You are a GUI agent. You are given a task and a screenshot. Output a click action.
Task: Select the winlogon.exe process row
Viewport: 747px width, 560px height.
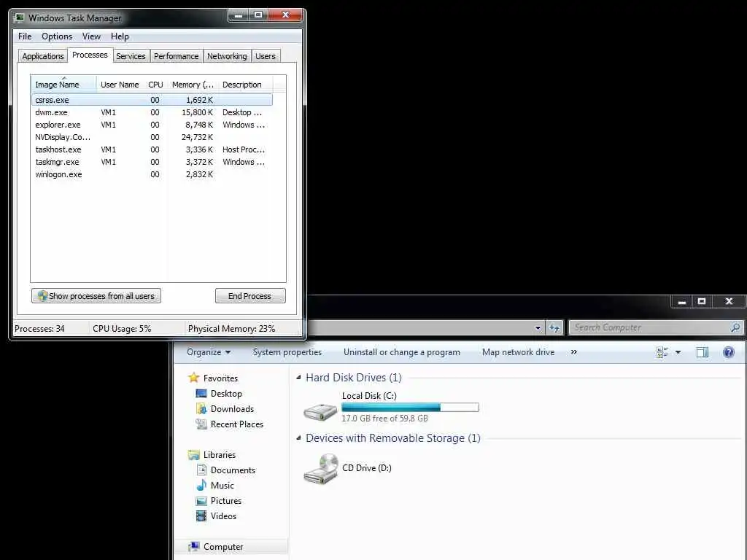[x=152, y=174]
